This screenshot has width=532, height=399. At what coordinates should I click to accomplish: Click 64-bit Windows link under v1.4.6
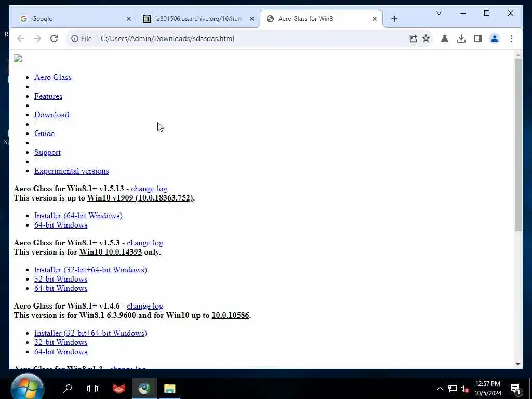[x=61, y=352]
